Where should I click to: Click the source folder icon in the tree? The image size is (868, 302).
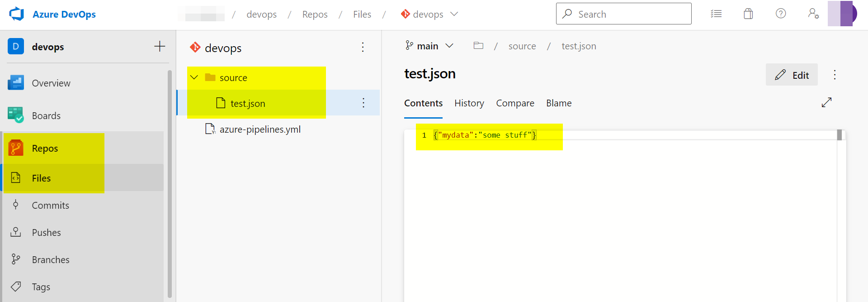point(210,77)
